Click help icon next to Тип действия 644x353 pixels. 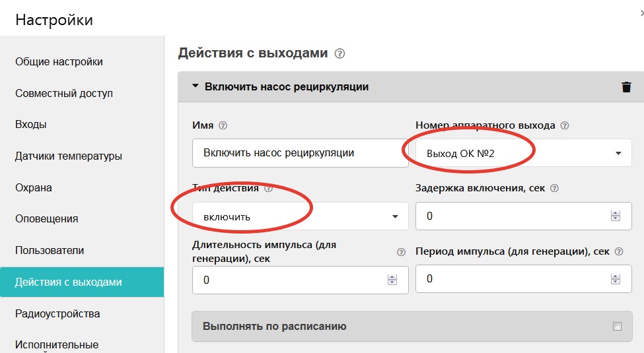[x=268, y=188]
